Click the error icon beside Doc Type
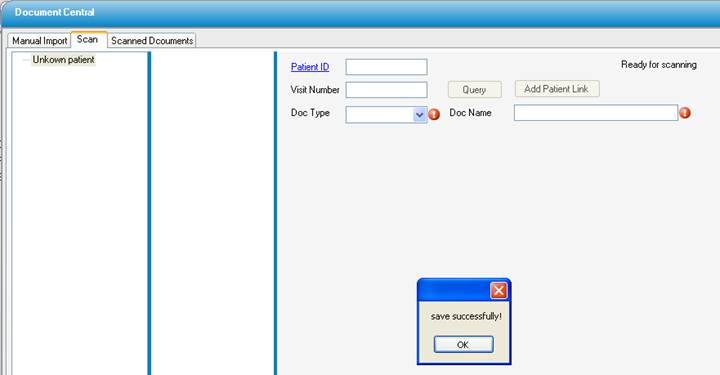 434,114
